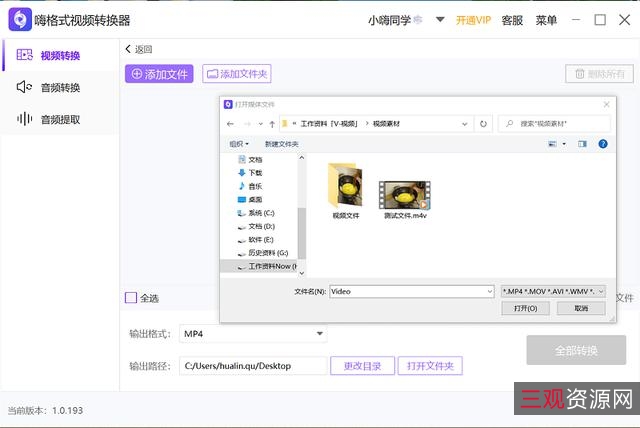Screen dimensions: 640x428
Task: Select 桌面 in the navigation tree
Action: pos(255,200)
